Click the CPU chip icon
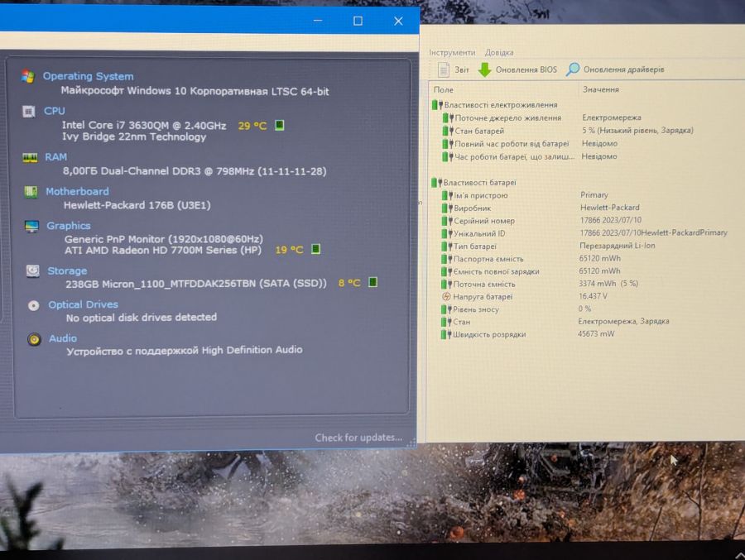This screenshot has height=560, width=745. click(x=28, y=111)
